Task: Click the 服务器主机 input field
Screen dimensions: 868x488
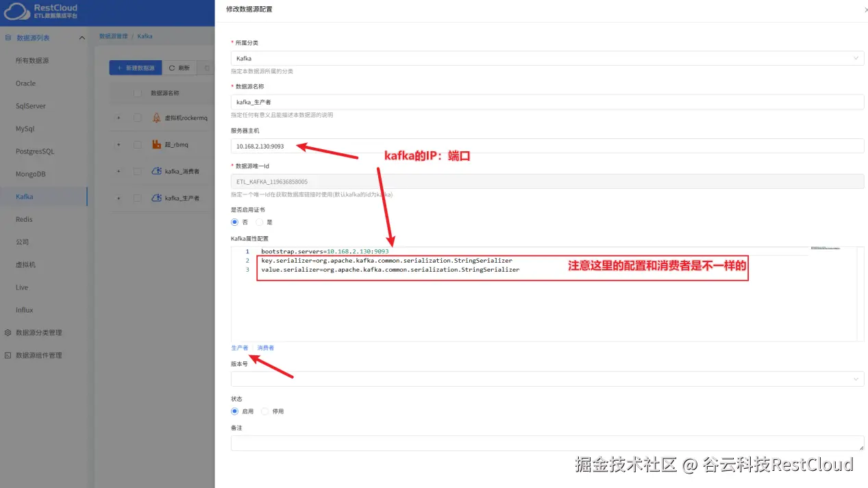Action: click(x=547, y=146)
